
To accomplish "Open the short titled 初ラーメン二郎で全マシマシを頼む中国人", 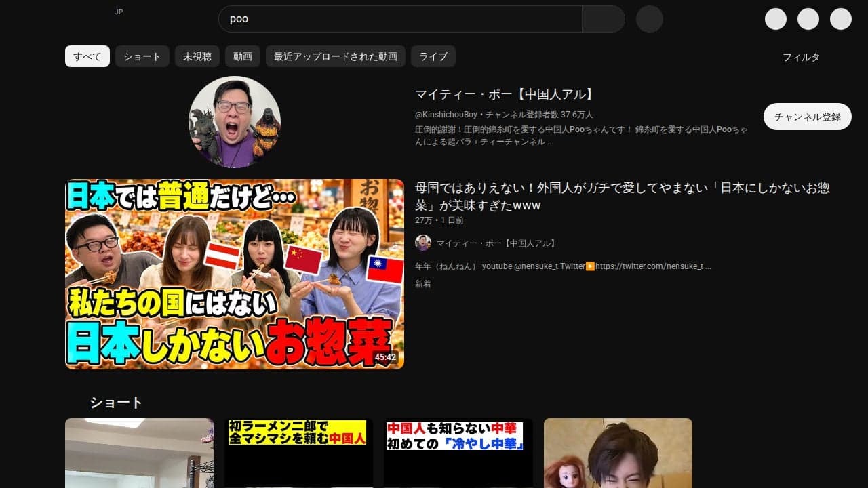I will (298, 453).
